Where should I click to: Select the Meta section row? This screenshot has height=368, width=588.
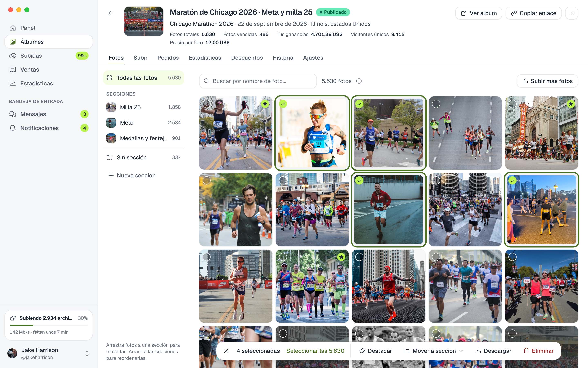[143, 123]
